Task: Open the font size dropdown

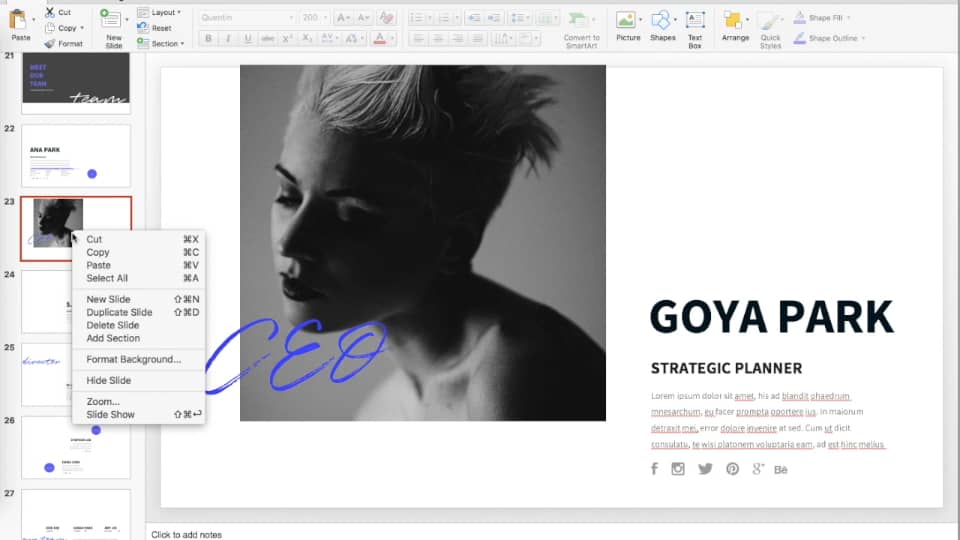Action: pyautogui.click(x=325, y=18)
